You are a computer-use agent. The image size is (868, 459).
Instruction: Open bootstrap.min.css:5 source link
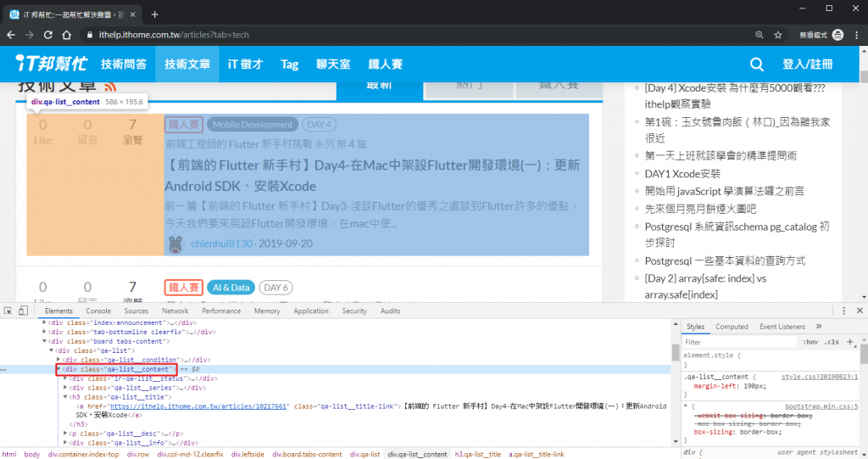click(821, 406)
